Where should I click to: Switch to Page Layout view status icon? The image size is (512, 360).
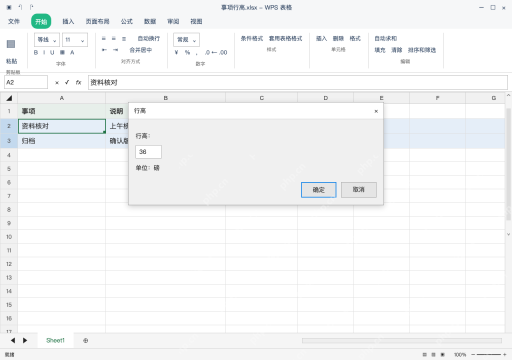[x=433, y=355]
